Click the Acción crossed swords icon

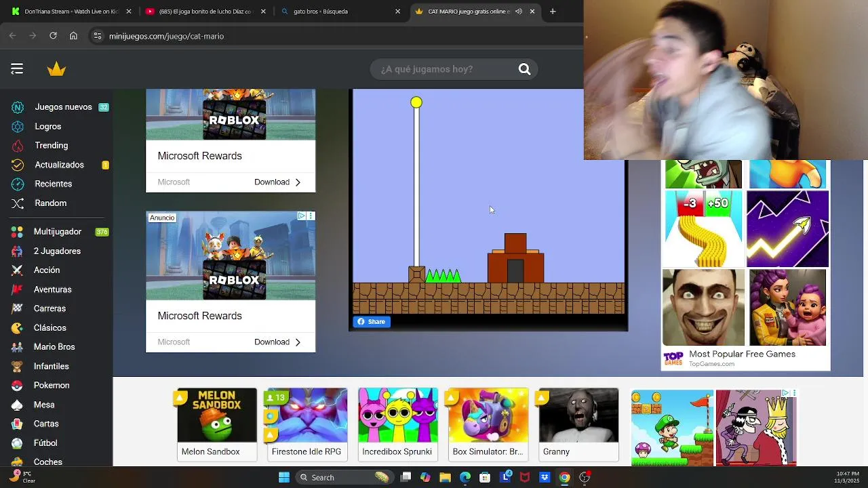click(18, 270)
